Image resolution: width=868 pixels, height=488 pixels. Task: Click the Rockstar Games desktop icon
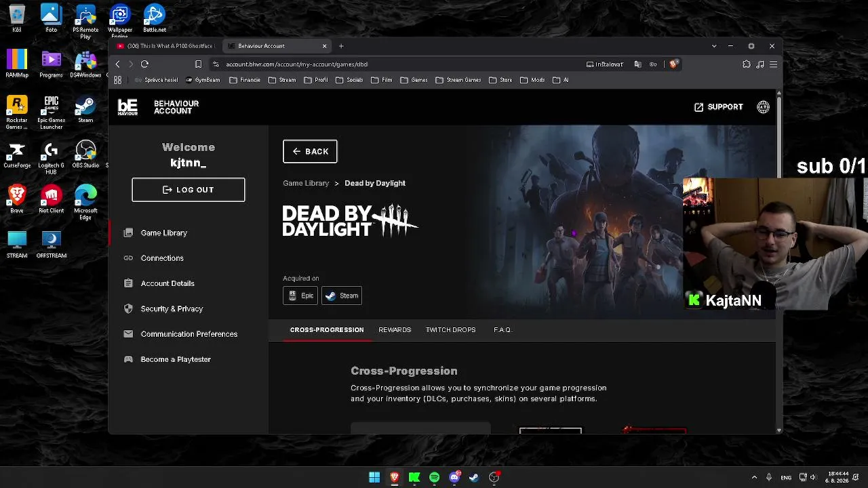pos(17,113)
